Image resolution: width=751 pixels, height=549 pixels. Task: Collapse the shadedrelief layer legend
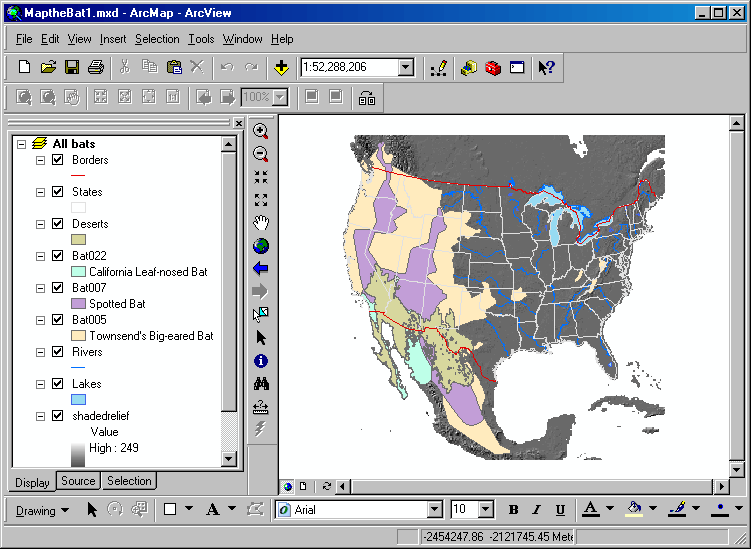pos(40,416)
